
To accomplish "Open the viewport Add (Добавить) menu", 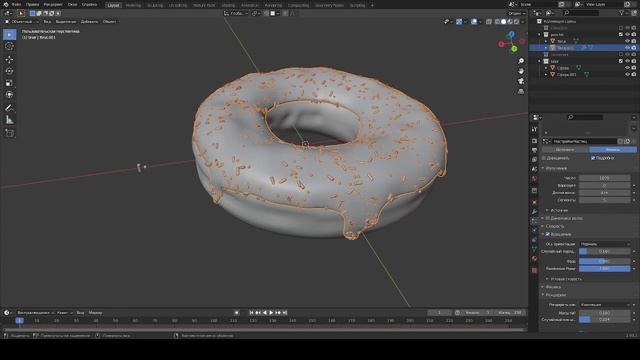I will tap(89, 22).
